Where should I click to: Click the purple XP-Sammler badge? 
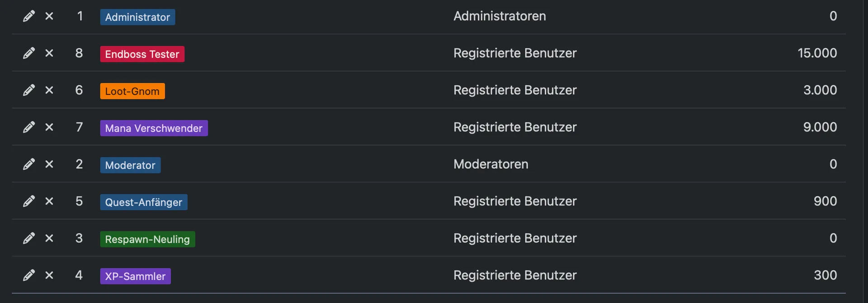[135, 276]
